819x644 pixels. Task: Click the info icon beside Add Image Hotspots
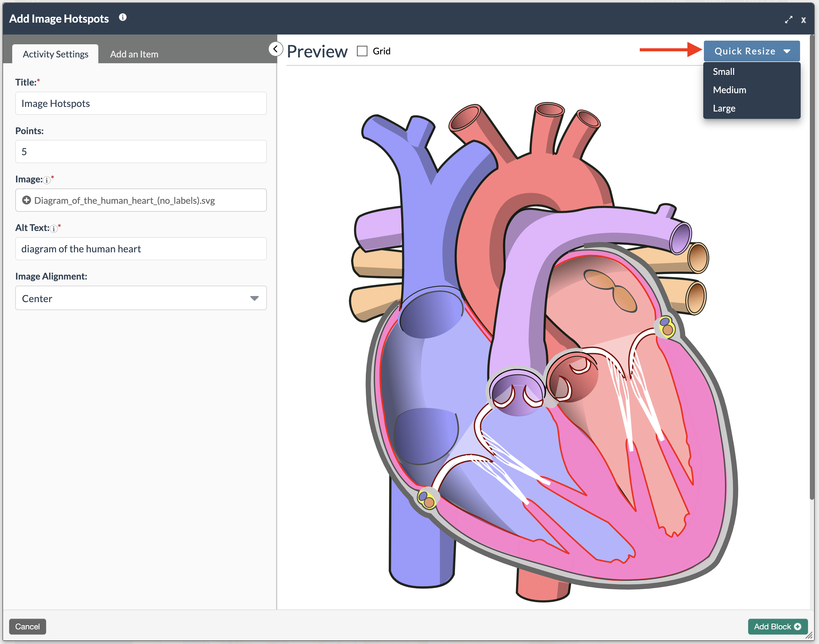click(122, 17)
